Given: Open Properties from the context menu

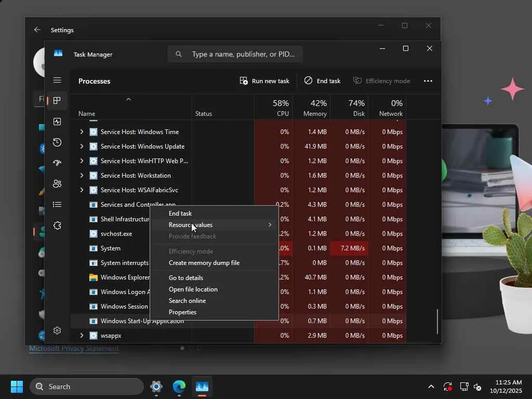Looking at the screenshot, I should point(214,312).
